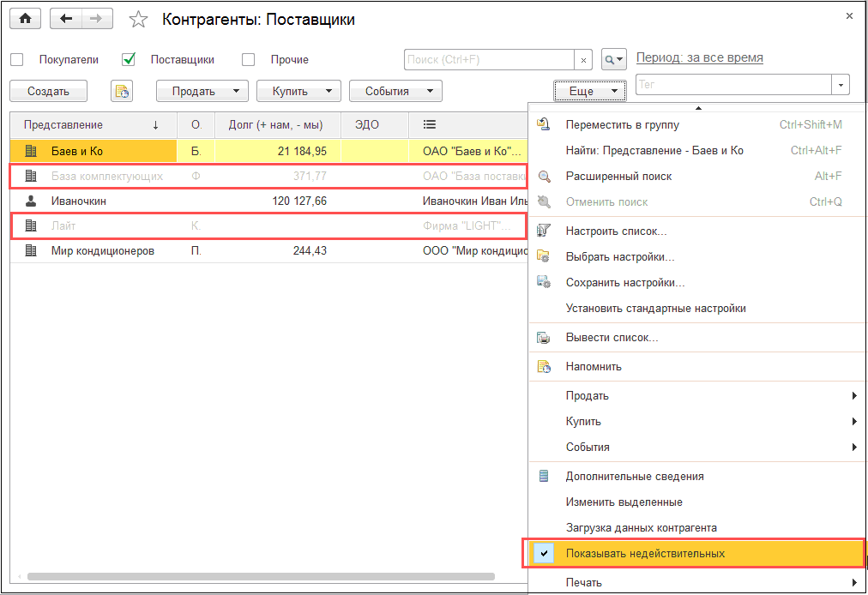
Task: Choose Настроить список... from the menu
Action: [616, 231]
